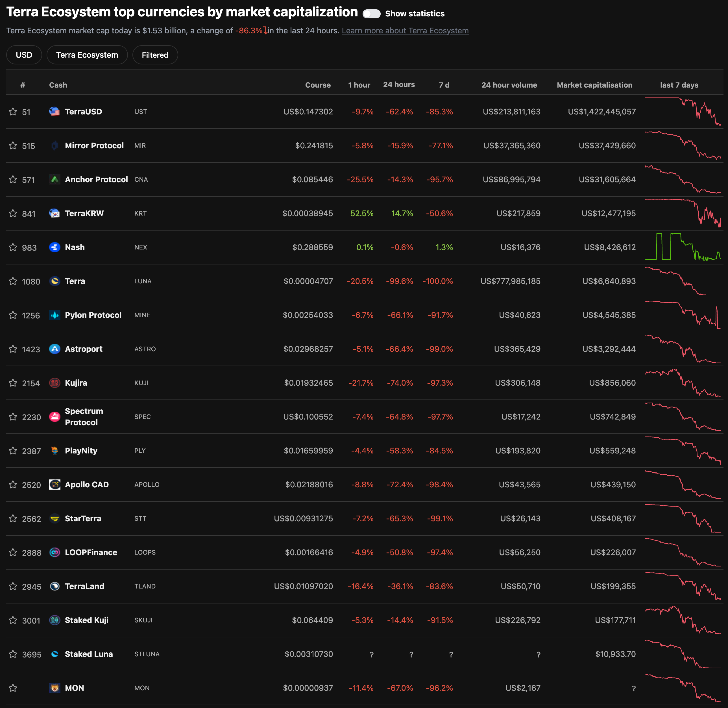Open the Pylon Protocol coin page

(x=93, y=315)
